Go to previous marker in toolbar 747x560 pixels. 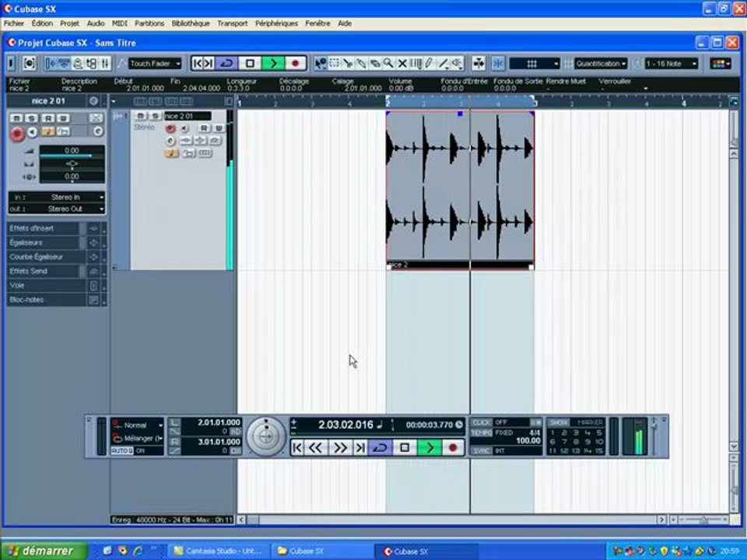click(198, 63)
